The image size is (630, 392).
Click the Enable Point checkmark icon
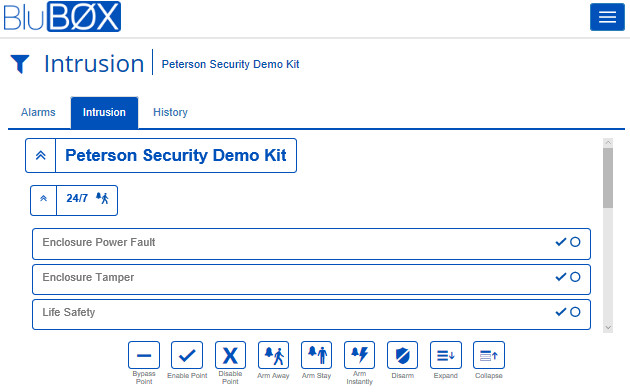pyautogui.click(x=187, y=355)
